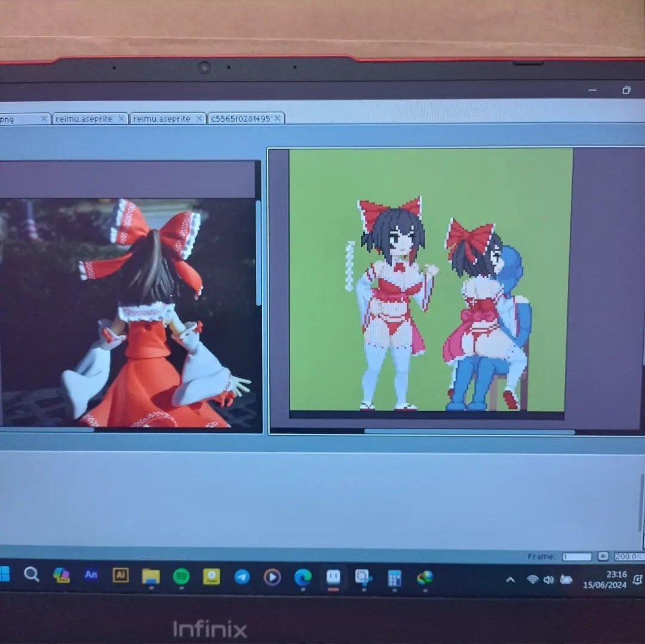The width and height of the screenshot is (645, 644).
Task: Open Spotify from the taskbar
Action: (x=181, y=577)
